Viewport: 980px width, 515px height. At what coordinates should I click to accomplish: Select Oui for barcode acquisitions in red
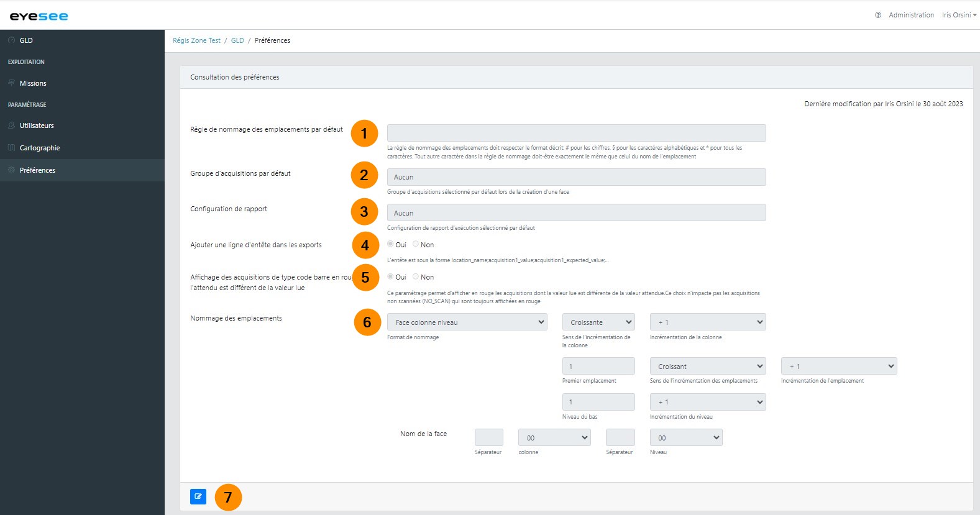(x=390, y=276)
